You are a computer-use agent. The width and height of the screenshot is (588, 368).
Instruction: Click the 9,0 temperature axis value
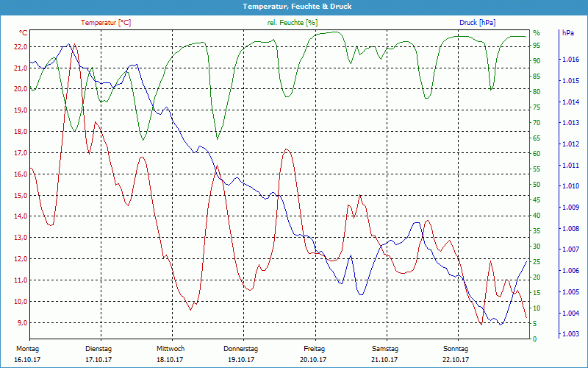[x=22, y=323]
